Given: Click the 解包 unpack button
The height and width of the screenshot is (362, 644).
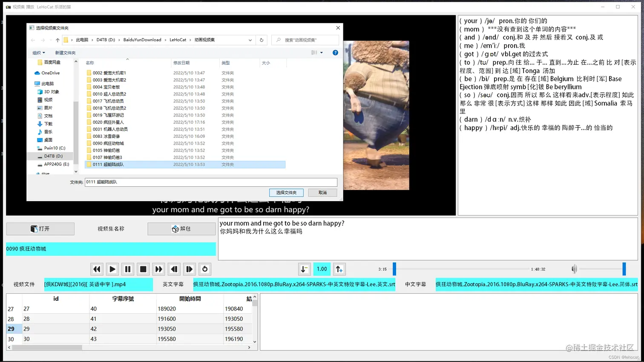Looking at the screenshot, I should coord(181,229).
